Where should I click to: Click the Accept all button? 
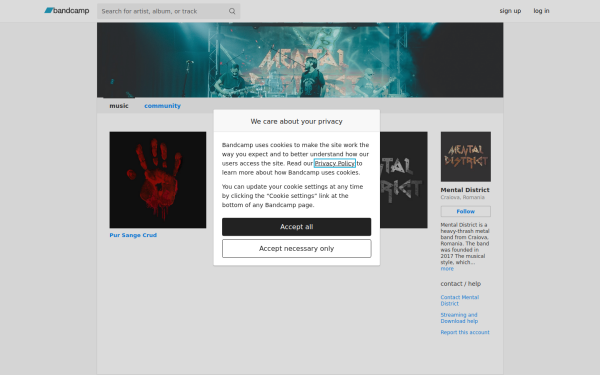[x=297, y=227]
